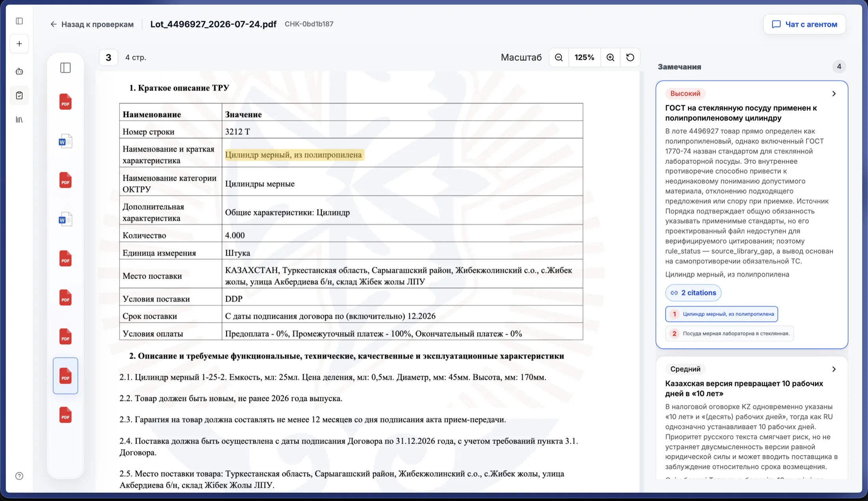Open the library books icon in left rail
Viewport: 868px width, 501px height.
tap(19, 120)
